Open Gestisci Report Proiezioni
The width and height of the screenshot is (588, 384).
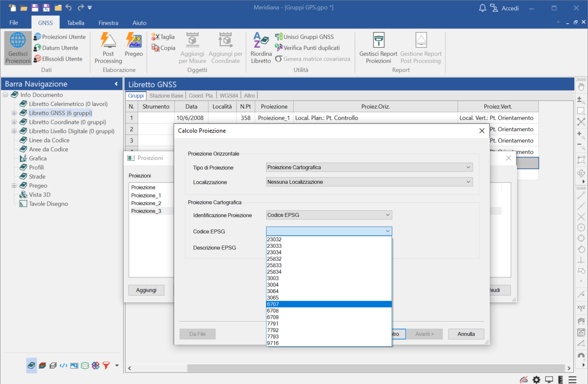coord(378,48)
